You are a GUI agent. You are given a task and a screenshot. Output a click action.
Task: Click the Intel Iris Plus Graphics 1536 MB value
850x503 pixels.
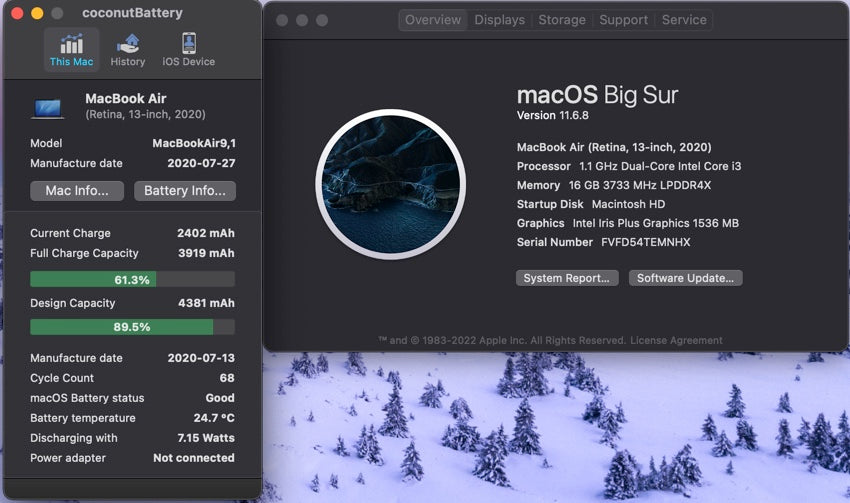click(x=655, y=223)
